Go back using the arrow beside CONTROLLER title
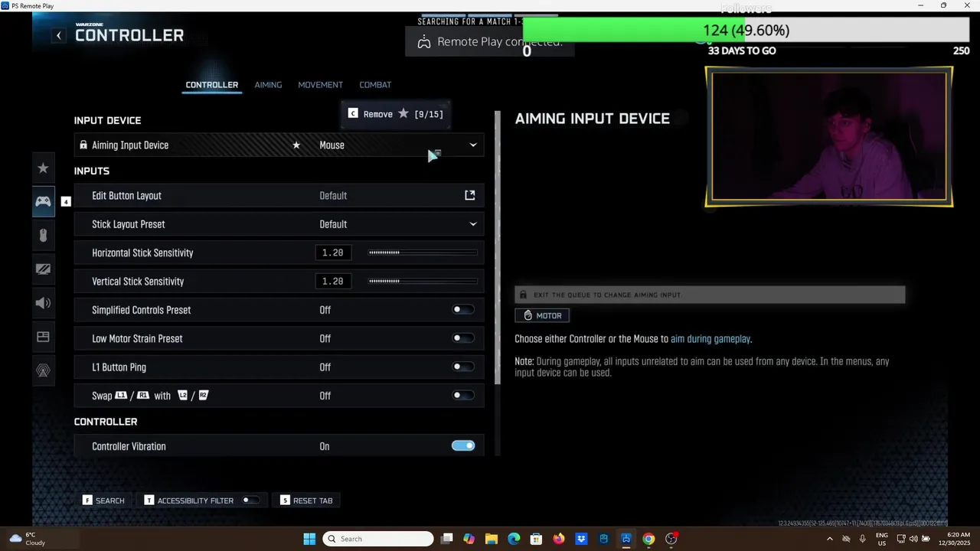This screenshot has height=551, width=980. (59, 35)
